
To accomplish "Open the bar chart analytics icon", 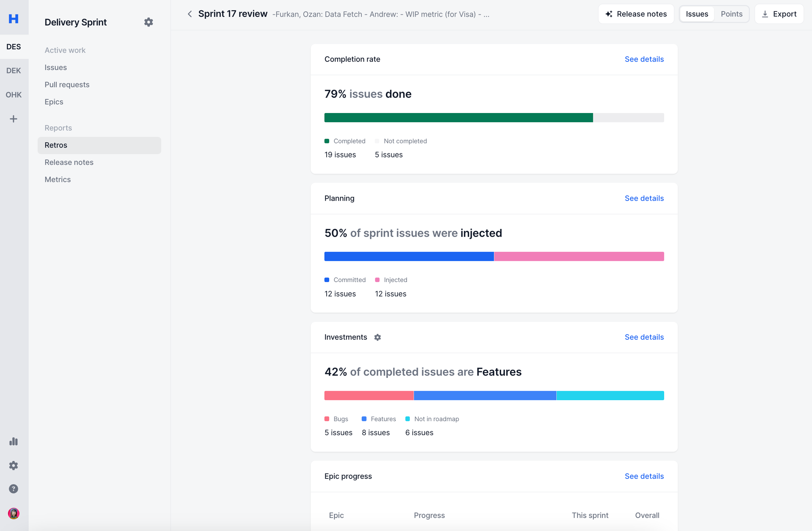I will (x=13, y=442).
